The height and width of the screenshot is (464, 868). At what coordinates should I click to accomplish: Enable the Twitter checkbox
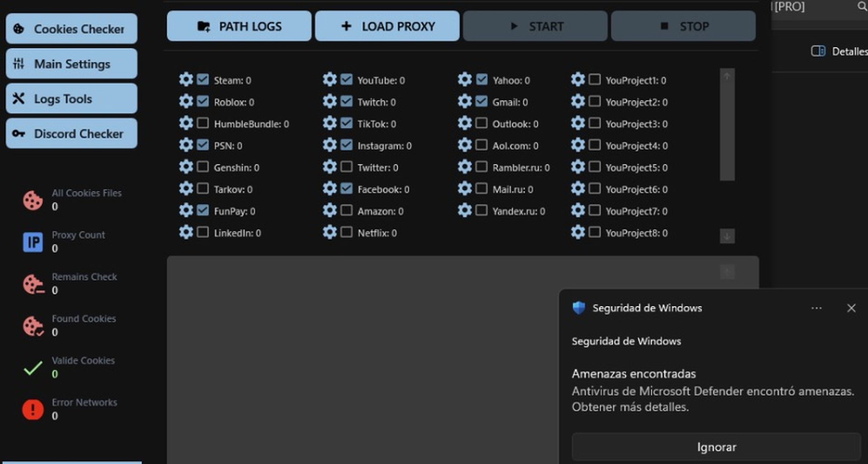point(347,167)
